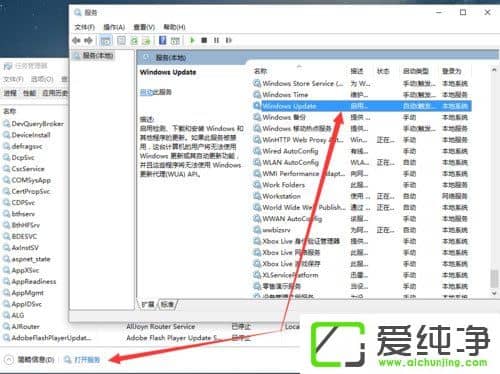Screen dimensions: 500x374
Task: Open the 查看(V) menu
Action: pyautogui.click(x=144, y=27)
